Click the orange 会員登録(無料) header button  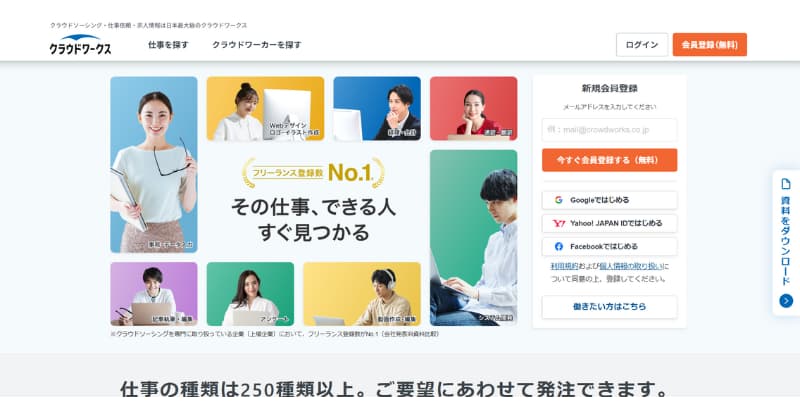(710, 45)
